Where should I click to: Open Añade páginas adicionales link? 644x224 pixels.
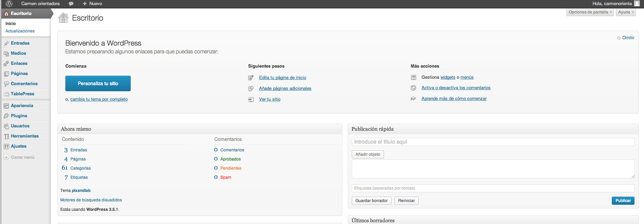point(285,89)
